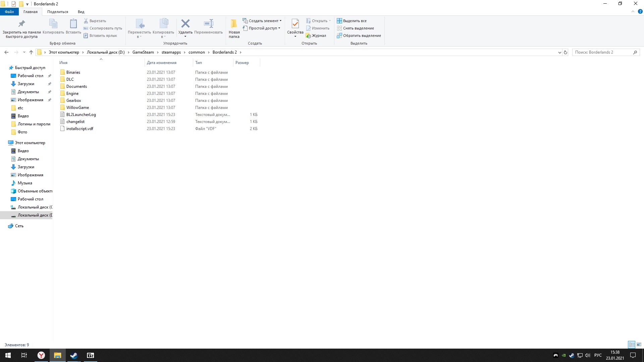Screen dimensions: 644x362
Task: Click Select all (Выделить все)
Action: [352, 21]
